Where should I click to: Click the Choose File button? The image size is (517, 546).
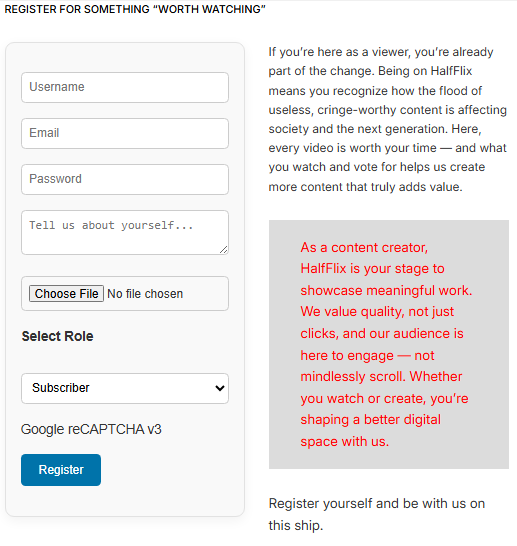point(66,294)
